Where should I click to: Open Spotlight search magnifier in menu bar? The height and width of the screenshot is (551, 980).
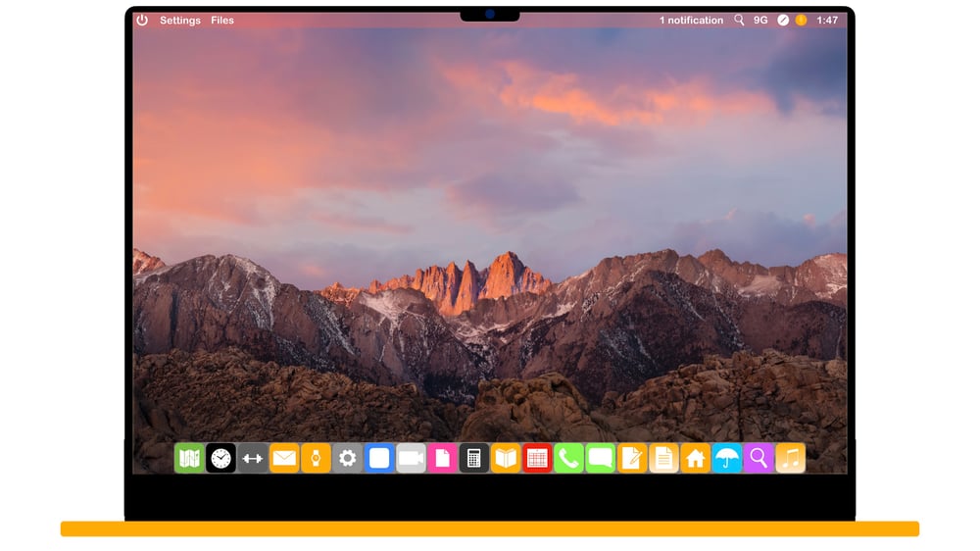pyautogui.click(x=739, y=20)
